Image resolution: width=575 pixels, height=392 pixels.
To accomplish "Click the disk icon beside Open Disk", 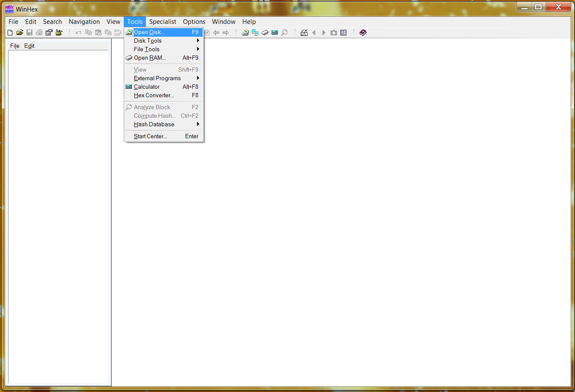I will click(129, 32).
